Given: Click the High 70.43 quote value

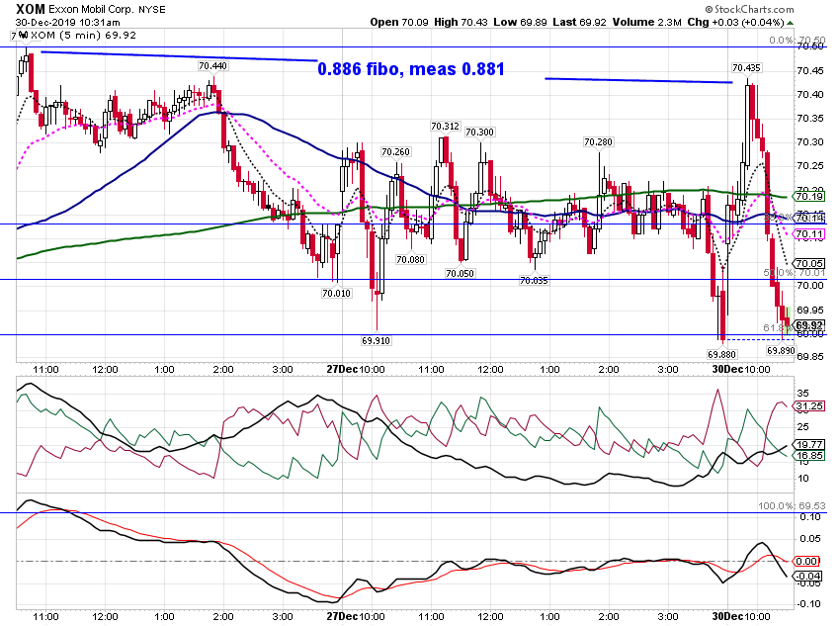Looking at the screenshot, I should pos(461,22).
